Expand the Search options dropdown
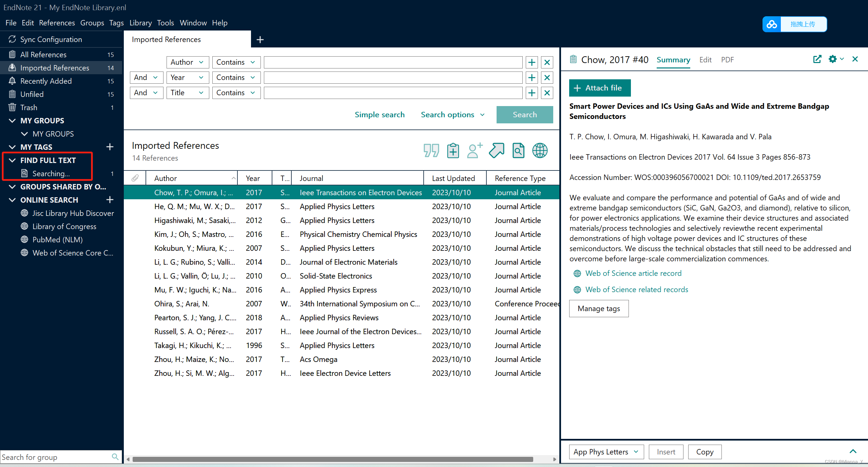Viewport: 868px width, 467px height. click(x=452, y=115)
